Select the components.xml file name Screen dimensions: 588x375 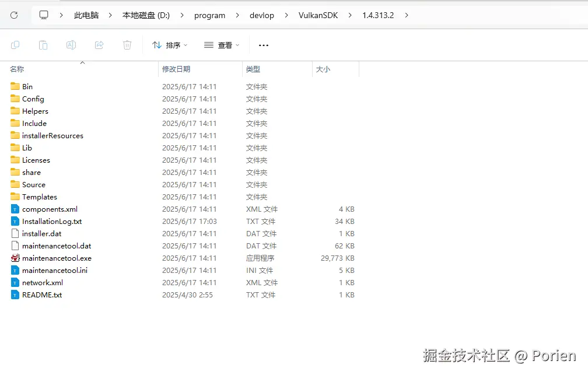[50, 209]
